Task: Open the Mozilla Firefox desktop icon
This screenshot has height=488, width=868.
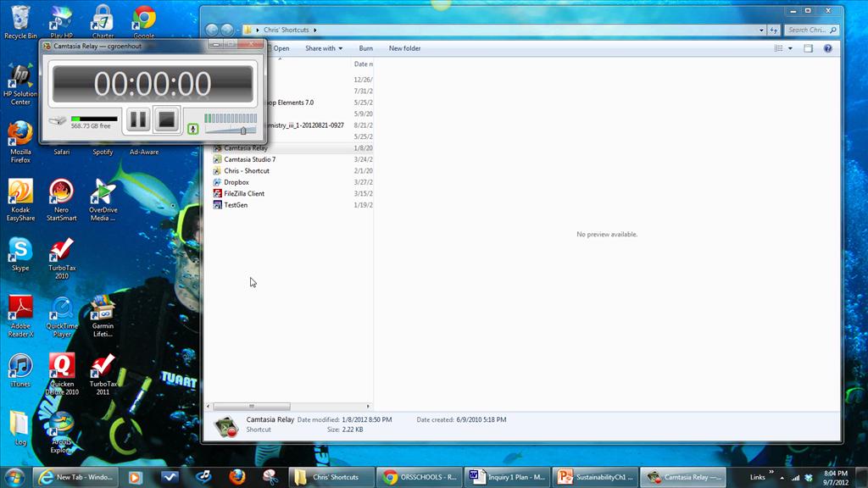Action: [20, 142]
